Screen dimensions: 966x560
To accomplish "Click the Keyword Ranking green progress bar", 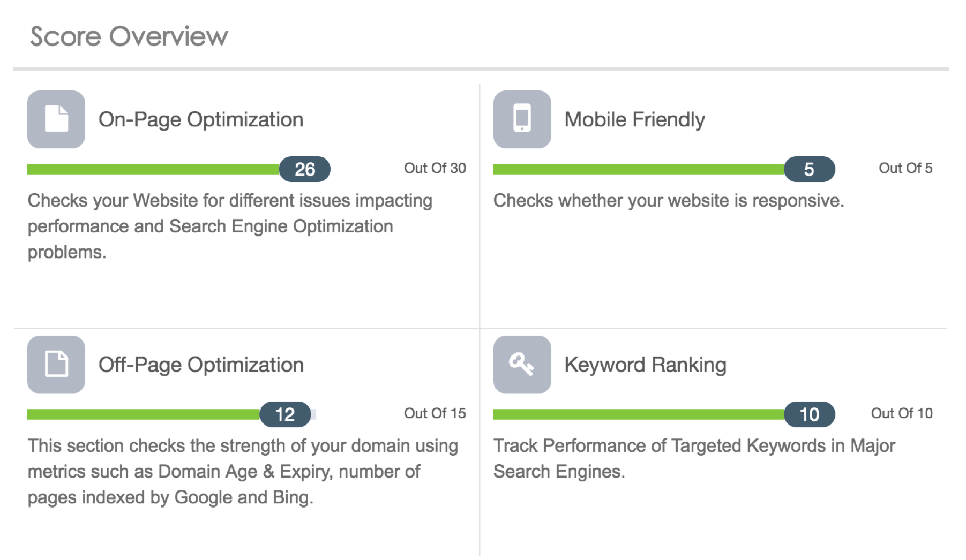I will tap(639, 414).
